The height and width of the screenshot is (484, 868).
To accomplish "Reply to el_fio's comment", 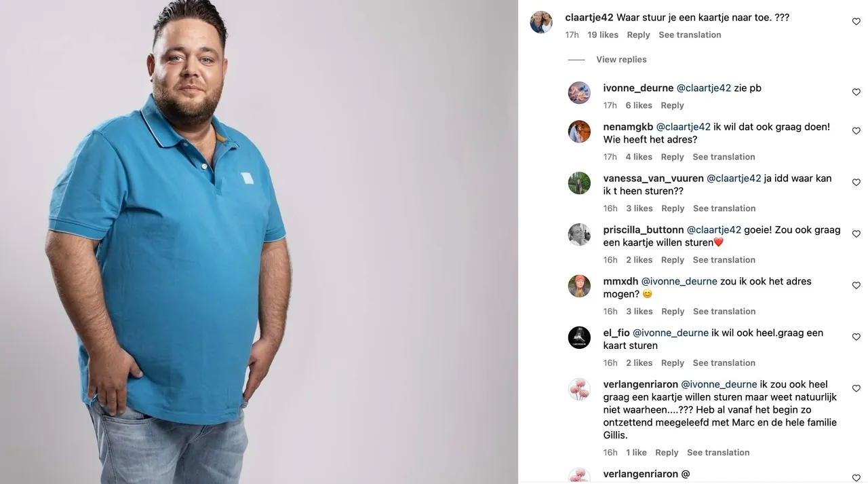I will coord(673,363).
